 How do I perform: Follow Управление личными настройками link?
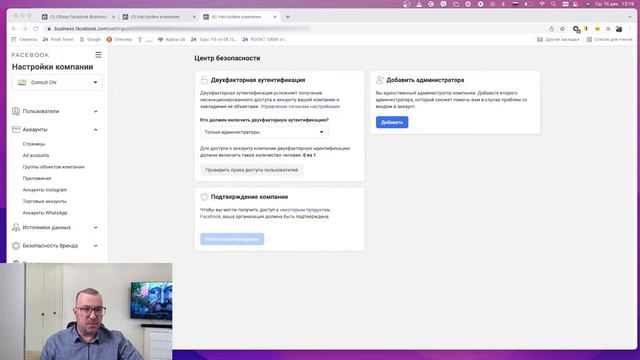coord(300,106)
